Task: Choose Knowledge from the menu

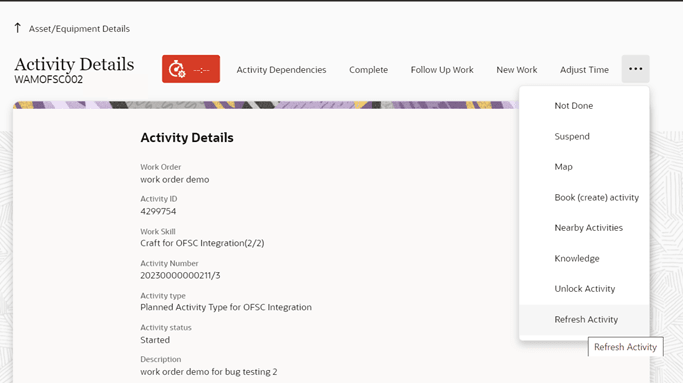Action: [x=584, y=258]
